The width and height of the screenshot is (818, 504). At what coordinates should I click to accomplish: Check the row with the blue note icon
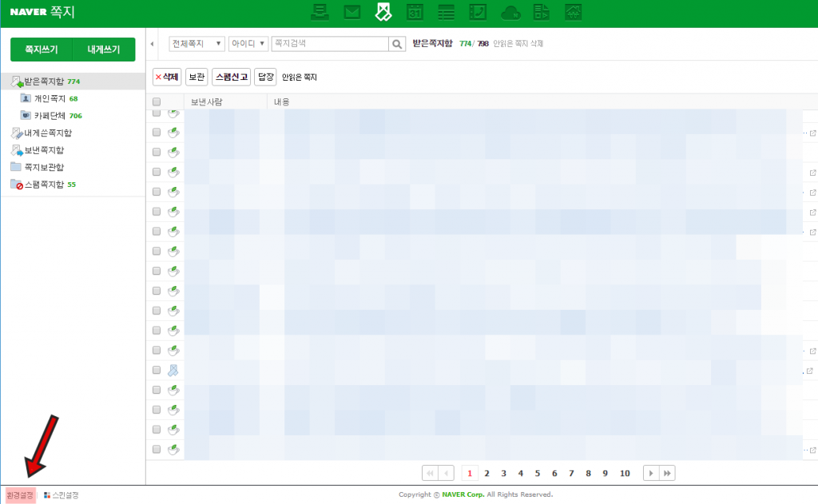coord(157,371)
